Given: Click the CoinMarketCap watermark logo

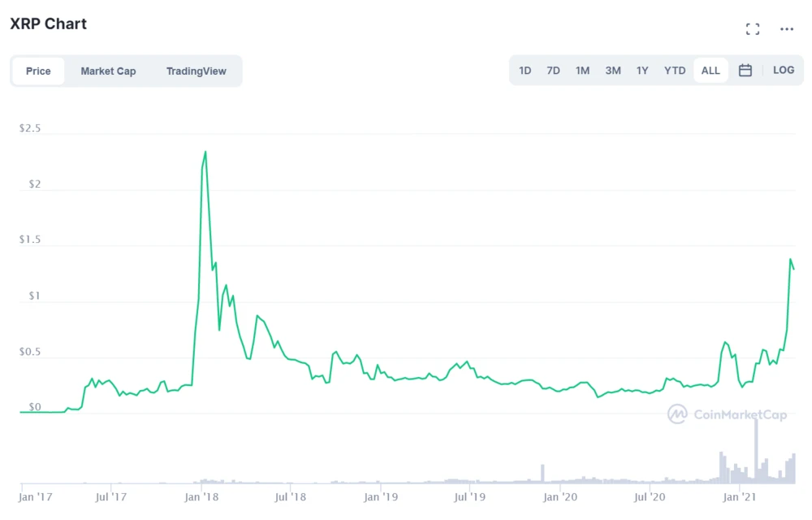Looking at the screenshot, I should tap(727, 414).
